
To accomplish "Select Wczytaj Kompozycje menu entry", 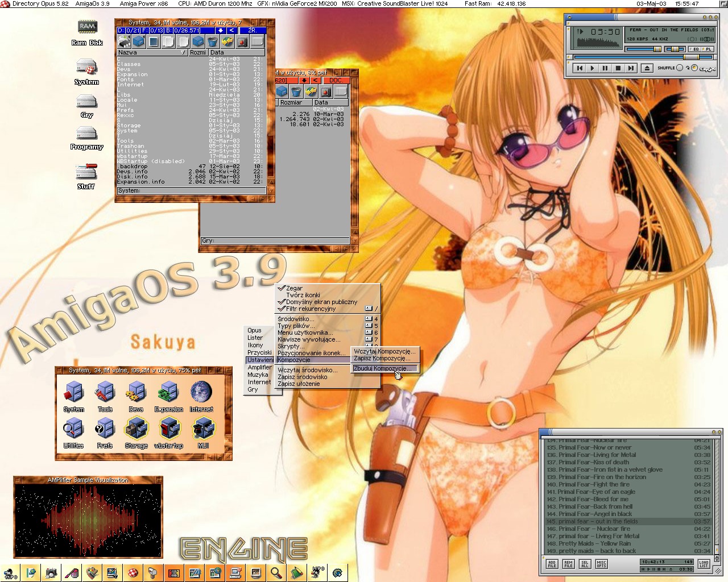I will coord(385,351).
